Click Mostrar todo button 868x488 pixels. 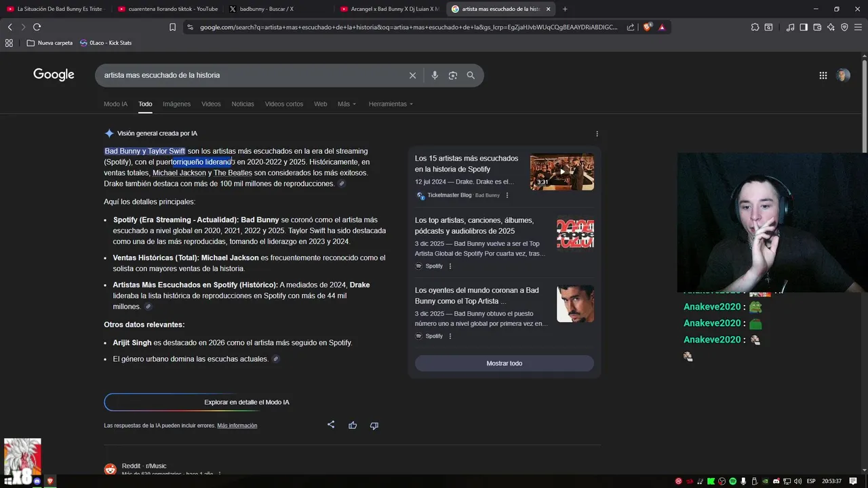click(505, 363)
